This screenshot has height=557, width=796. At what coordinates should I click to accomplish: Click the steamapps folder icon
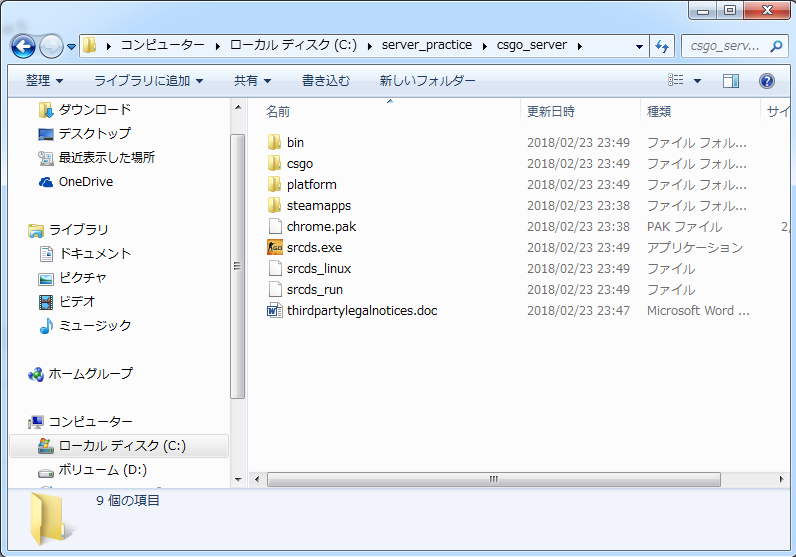pos(275,205)
